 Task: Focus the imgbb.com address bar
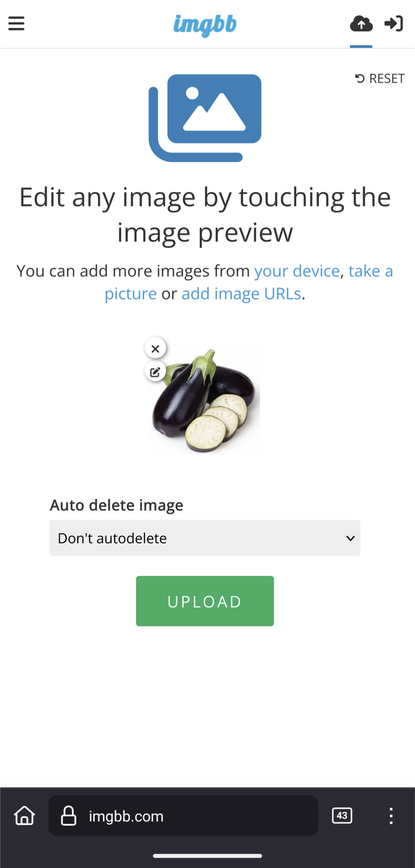(184, 815)
